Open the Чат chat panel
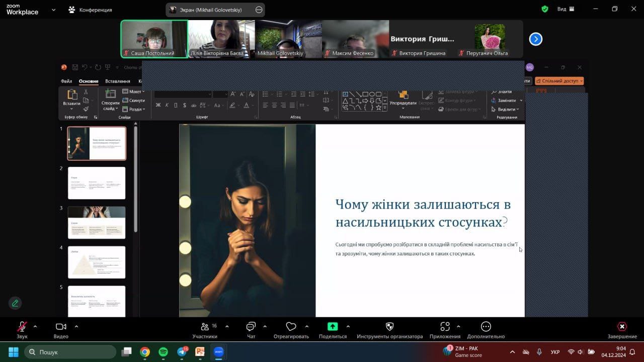The height and width of the screenshot is (362, 644). [x=251, y=327]
